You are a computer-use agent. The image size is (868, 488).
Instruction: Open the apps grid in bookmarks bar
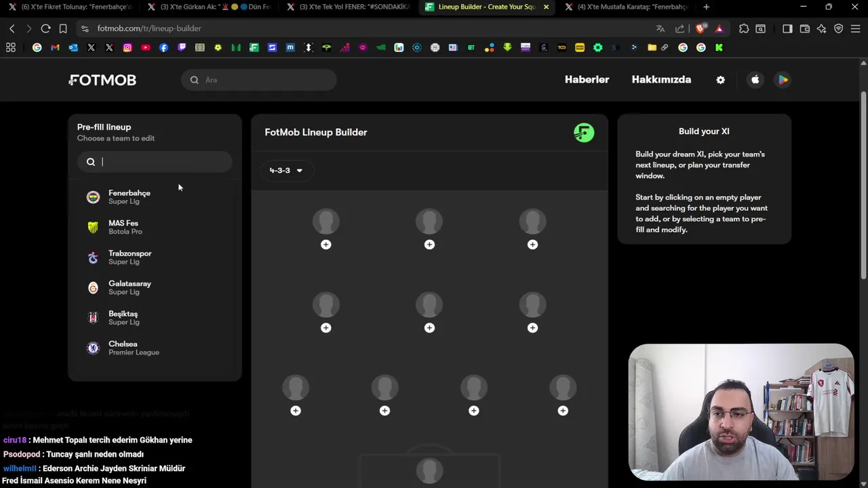(11, 47)
